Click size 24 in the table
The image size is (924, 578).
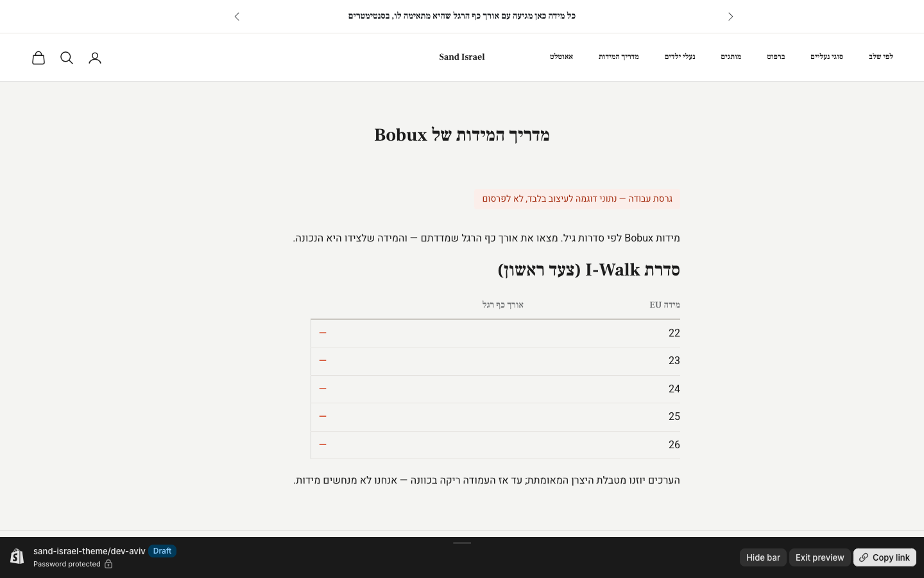coord(674,389)
